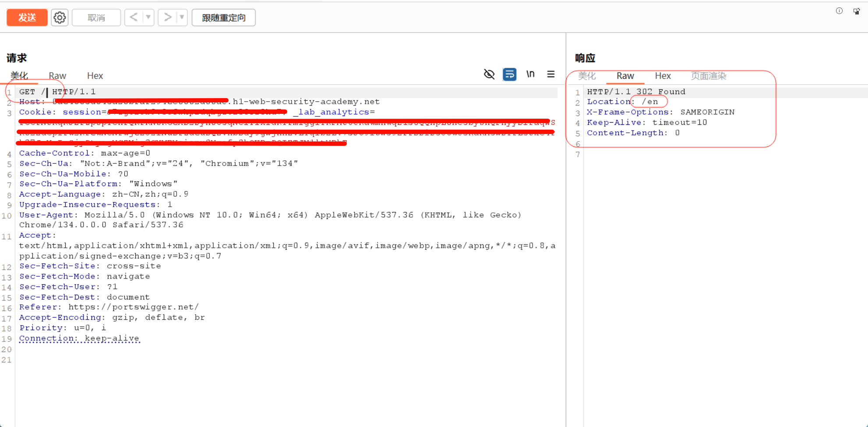Click the Sec-Fetch-Site: cross-site line
The width and height of the screenshot is (868, 427).
(x=90, y=266)
